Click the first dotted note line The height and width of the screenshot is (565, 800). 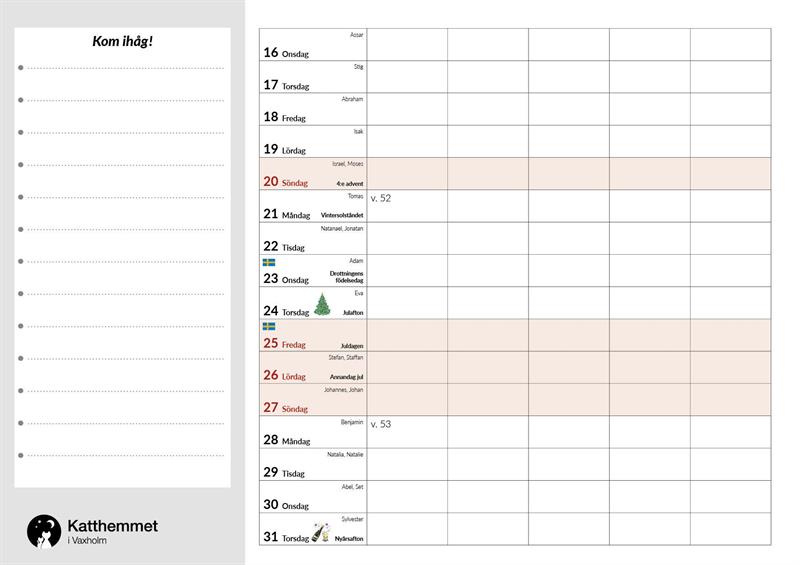125,68
